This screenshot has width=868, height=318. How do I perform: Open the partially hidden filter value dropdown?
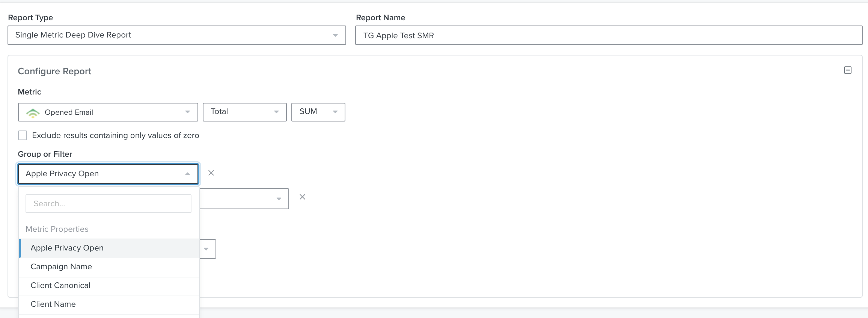click(x=244, y=199)
